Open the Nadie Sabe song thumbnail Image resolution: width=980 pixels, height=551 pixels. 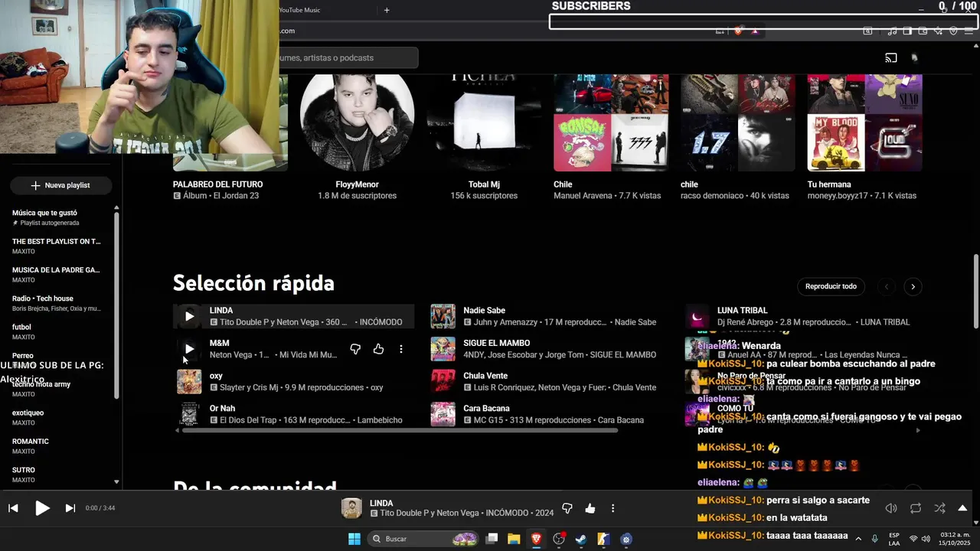(443, 316)
